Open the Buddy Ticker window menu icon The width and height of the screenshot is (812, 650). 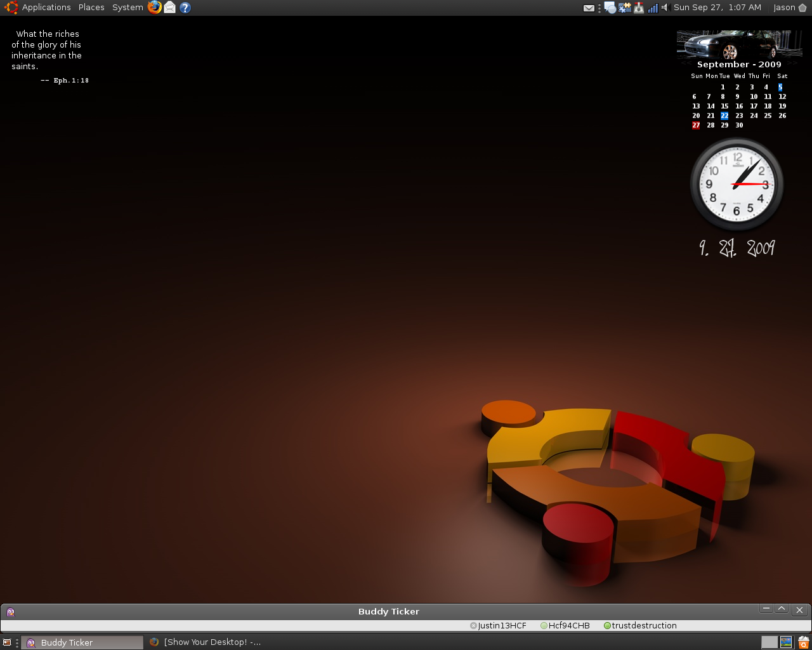(11, 612)
